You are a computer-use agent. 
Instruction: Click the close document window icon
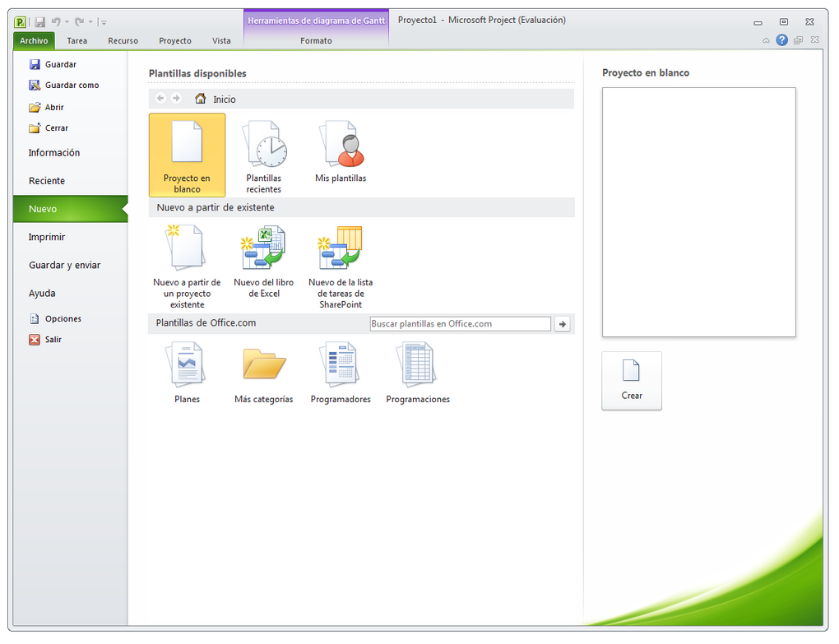pyautogui.click(x=815, y=39)
